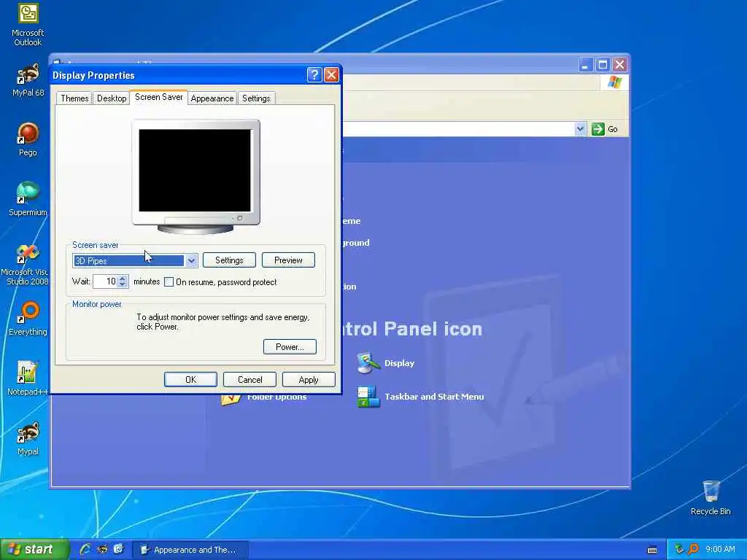Viewport: 747px width, 560px height.
Task: Select the Screen Saver tab
Action: click(x=158, y=97)
